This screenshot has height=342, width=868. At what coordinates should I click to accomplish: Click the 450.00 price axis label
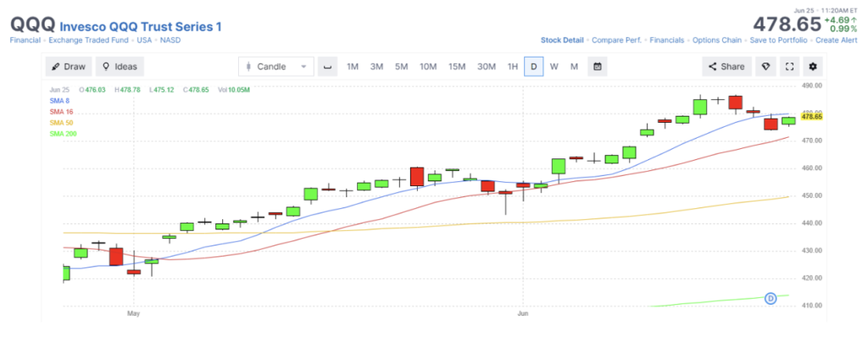click(x=811, y=196)
